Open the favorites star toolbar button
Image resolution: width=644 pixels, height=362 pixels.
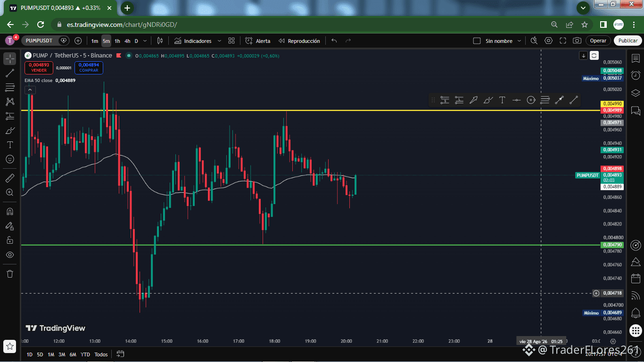pos(10,346)
